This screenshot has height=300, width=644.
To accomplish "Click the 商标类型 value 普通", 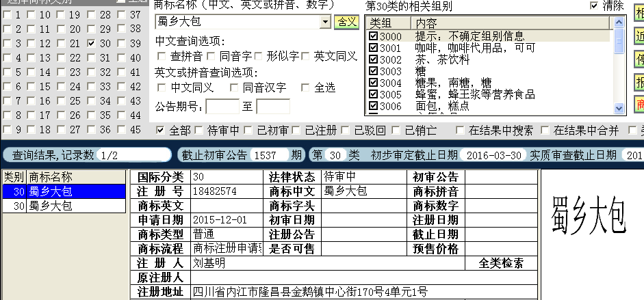I will click(204, 234).
